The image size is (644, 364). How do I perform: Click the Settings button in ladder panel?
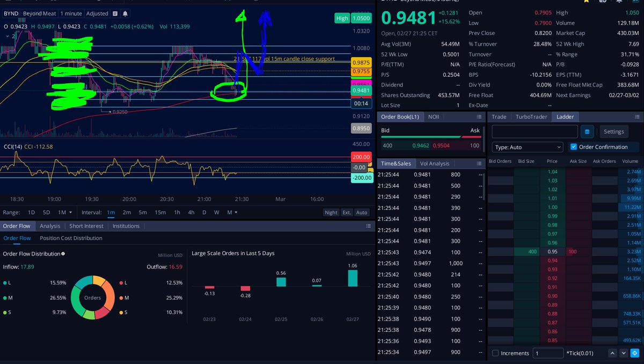[614, 131]
